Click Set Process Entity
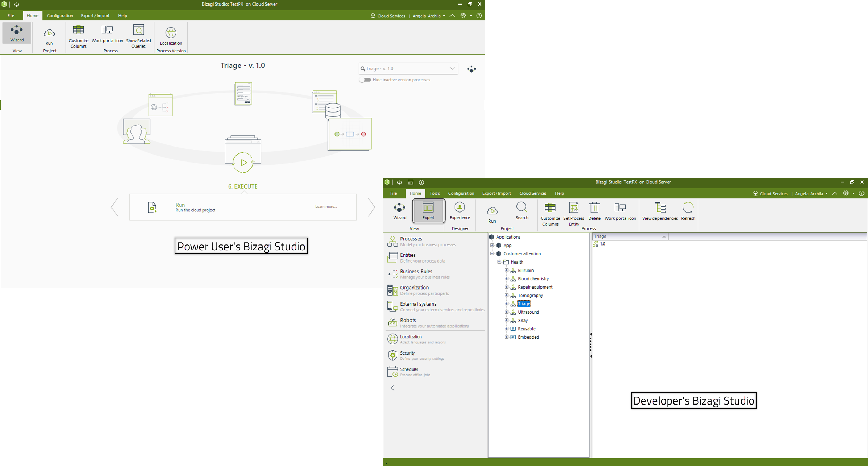 (574, 214)
